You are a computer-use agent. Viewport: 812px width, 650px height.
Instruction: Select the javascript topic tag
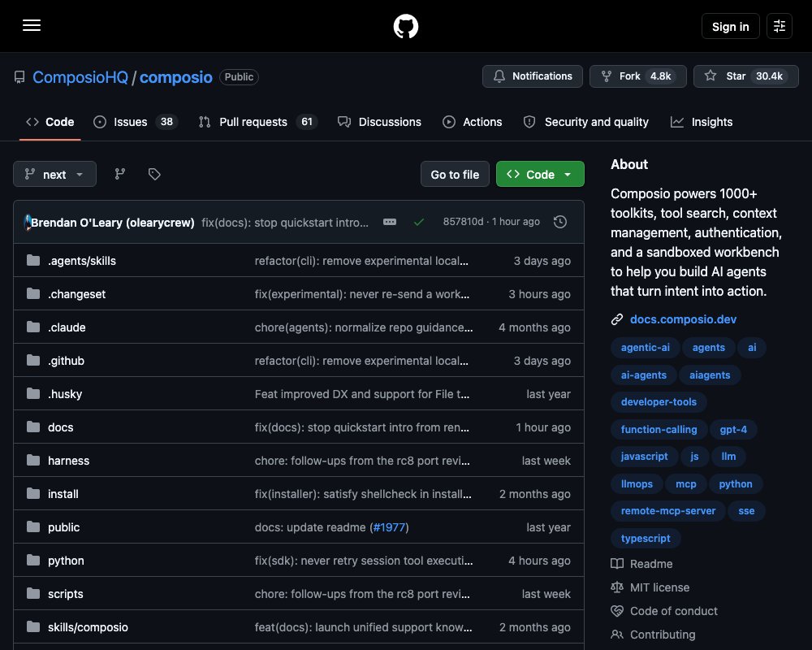coord(644,456)
